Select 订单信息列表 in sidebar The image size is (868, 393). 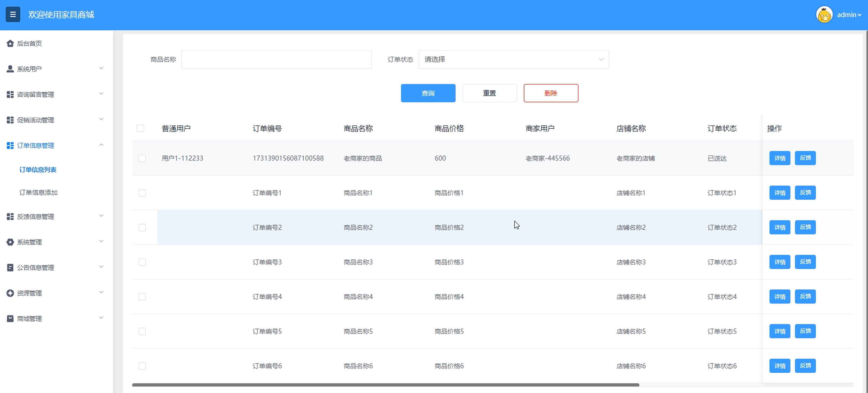tap(38, 170)
